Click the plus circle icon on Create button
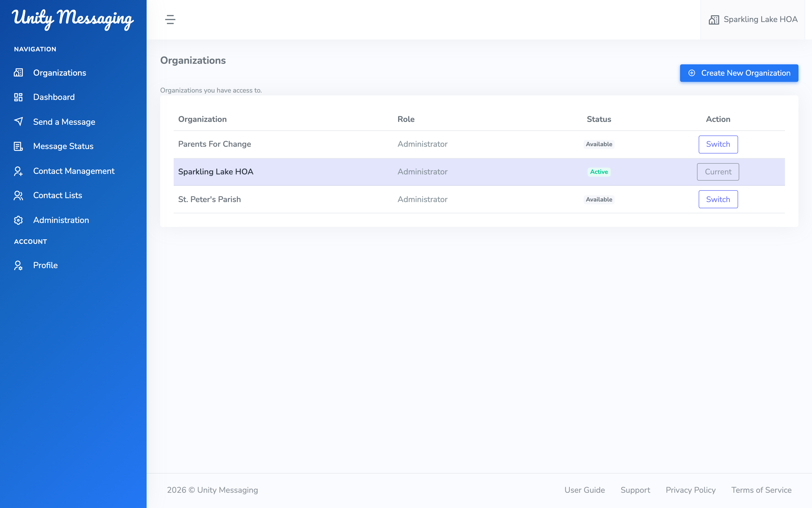 [x=692, y=73]
